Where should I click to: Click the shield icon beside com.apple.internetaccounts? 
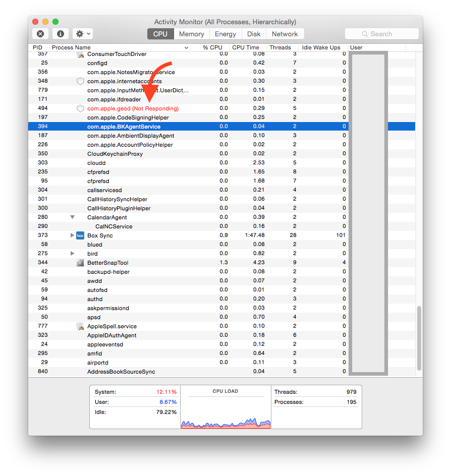click(x=80, y=81)
